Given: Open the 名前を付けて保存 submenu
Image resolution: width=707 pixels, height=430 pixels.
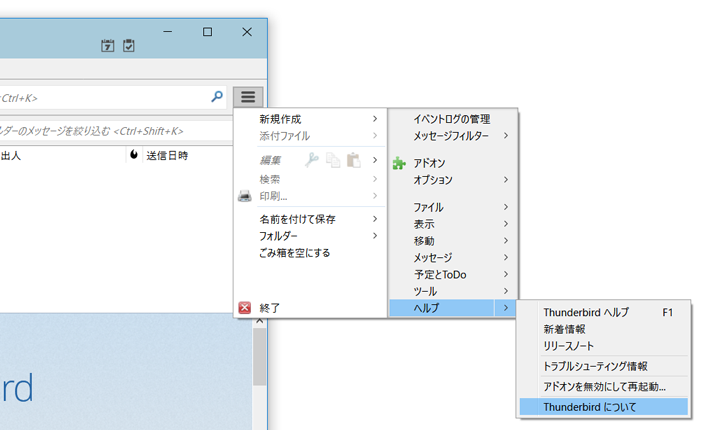Looking at the screenshot, I should click(311, 219).
